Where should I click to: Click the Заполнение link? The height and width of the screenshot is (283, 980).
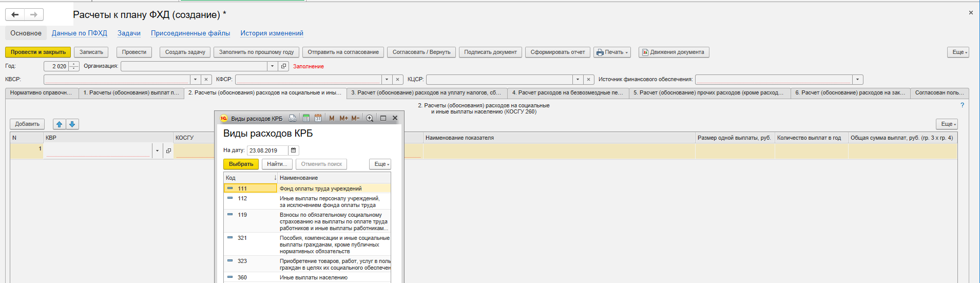[x=308, y=66]
